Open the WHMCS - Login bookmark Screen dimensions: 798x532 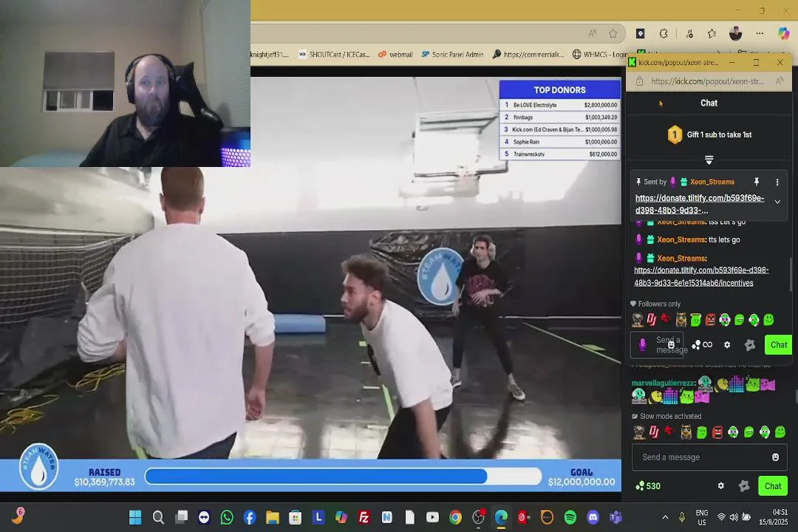click(x=600, y=55)
